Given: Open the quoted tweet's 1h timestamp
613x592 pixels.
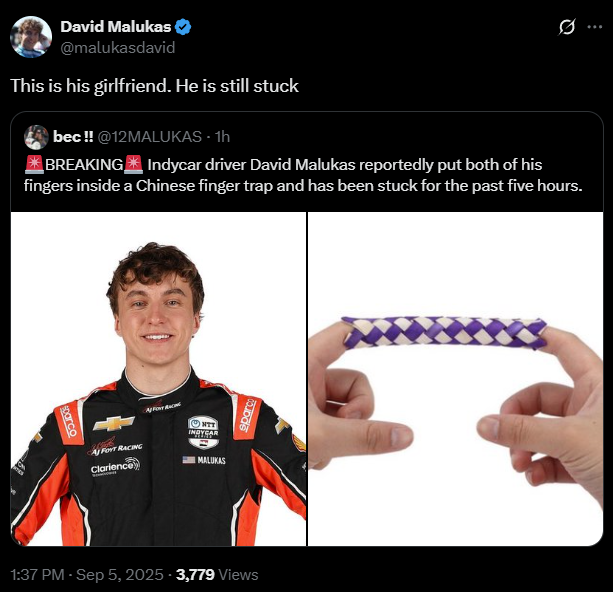Looking at the screenshot, I should coord(222,137).
